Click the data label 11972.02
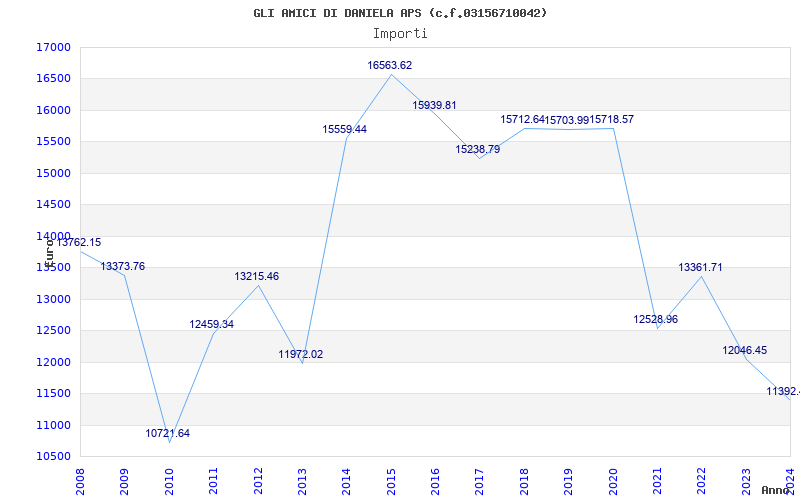800x500 pixels. [301, 354]
